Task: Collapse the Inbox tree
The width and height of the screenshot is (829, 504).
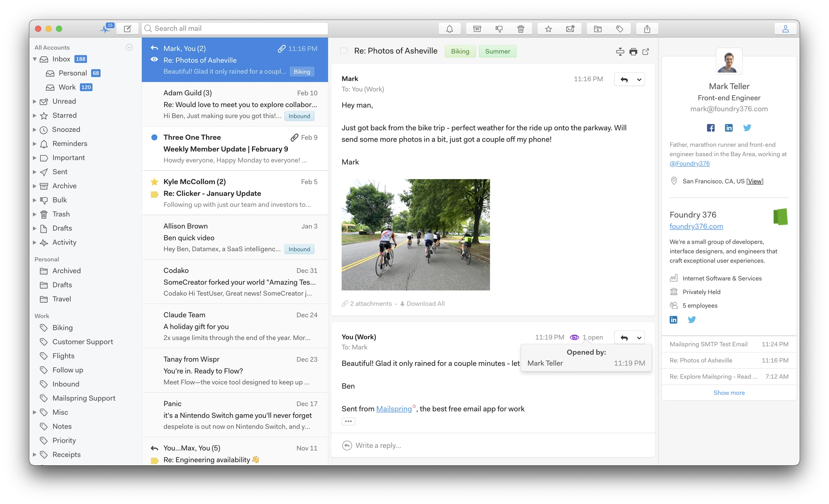Action: 35,59
